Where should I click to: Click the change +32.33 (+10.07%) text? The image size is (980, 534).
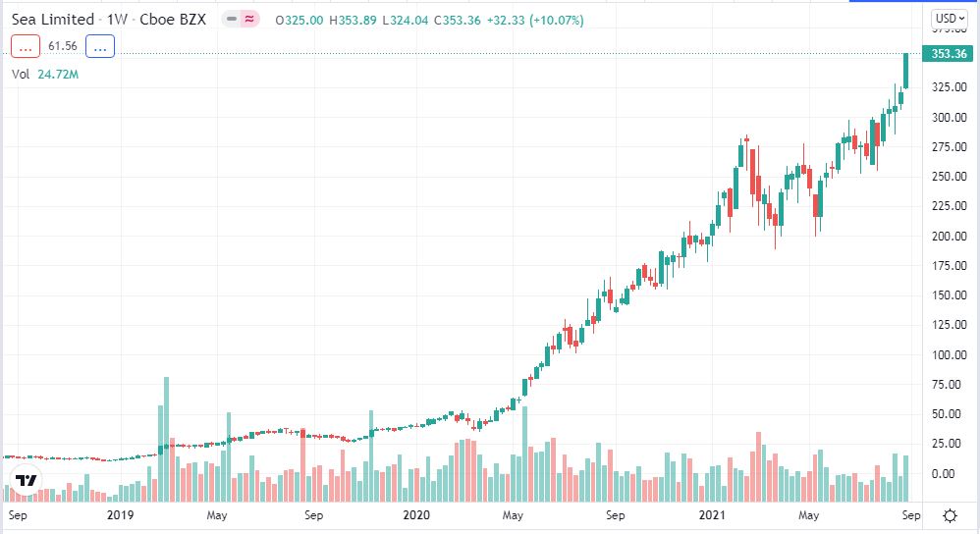(535, 20)
